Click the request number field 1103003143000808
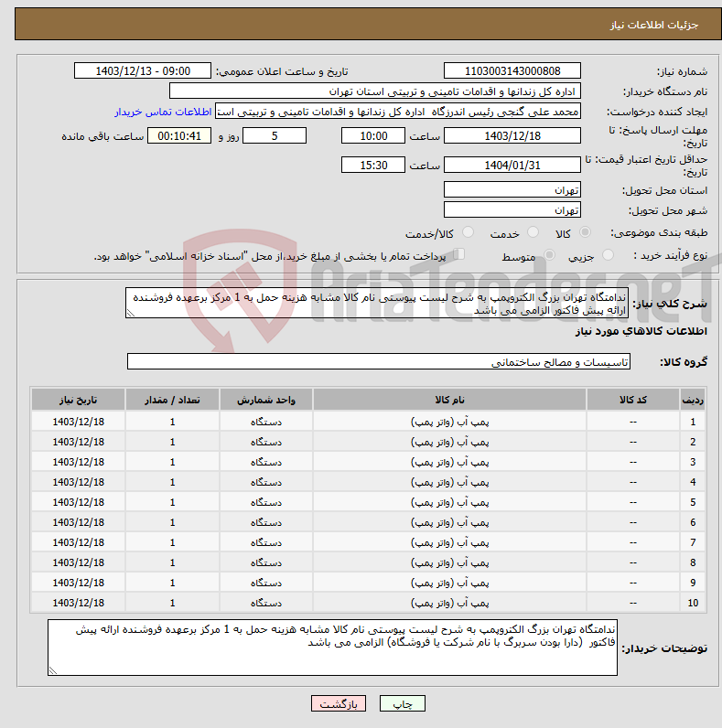Screen dimensions: 722x728 click(x=512, y=71)
